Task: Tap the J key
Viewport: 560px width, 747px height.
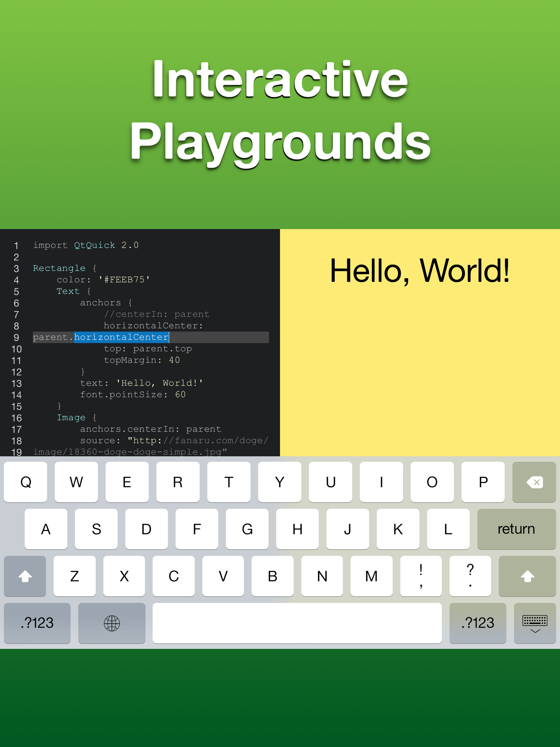Action: [x=348, y=529]
